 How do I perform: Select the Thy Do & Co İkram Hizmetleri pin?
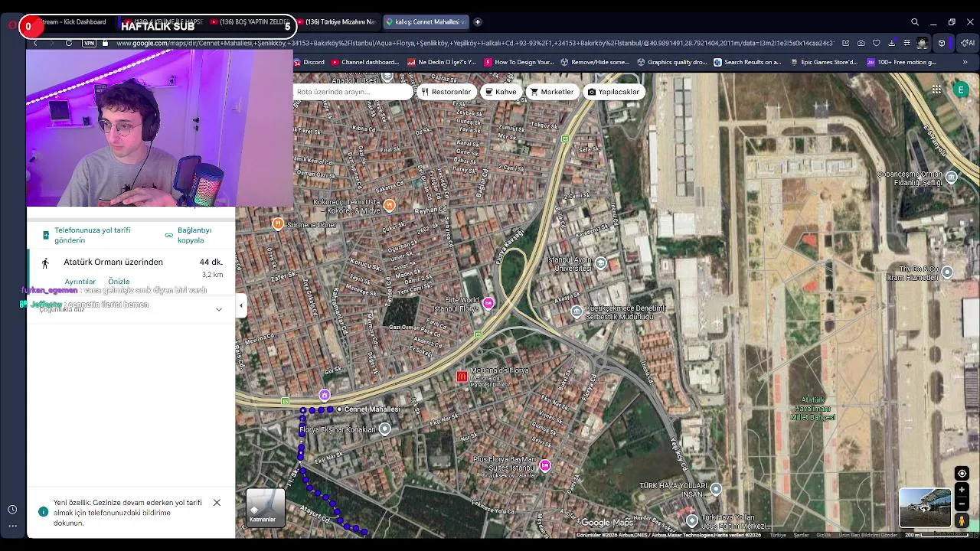(947, 272)
